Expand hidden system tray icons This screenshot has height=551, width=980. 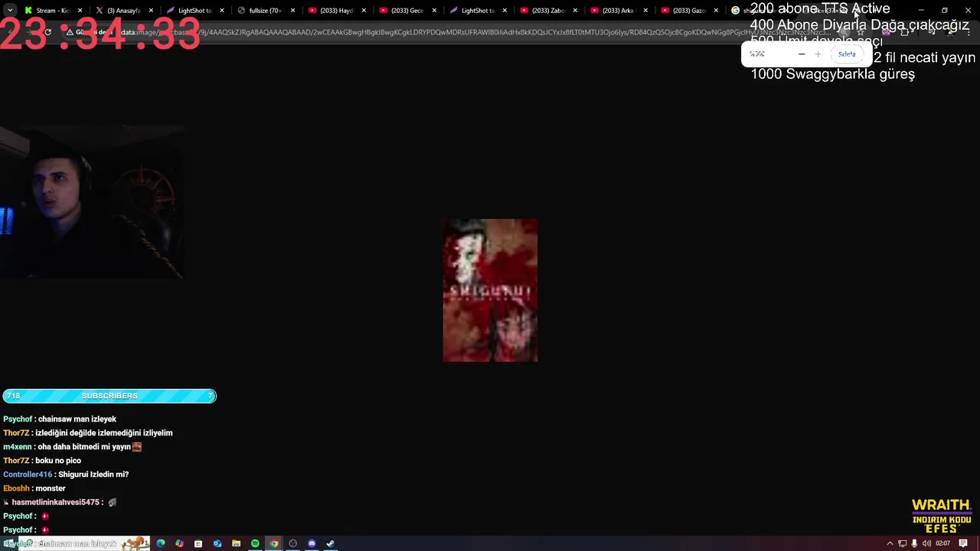[890, 543]
